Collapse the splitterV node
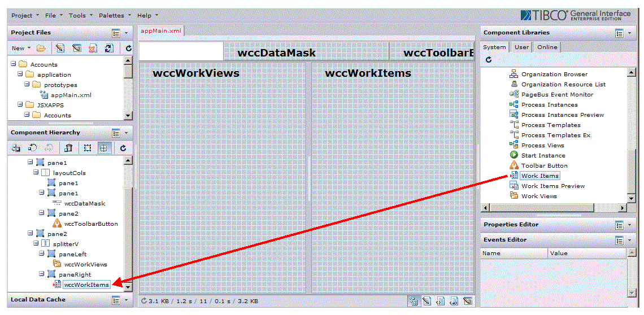This screenshot has width=644, height=315. tap(37, 243)
